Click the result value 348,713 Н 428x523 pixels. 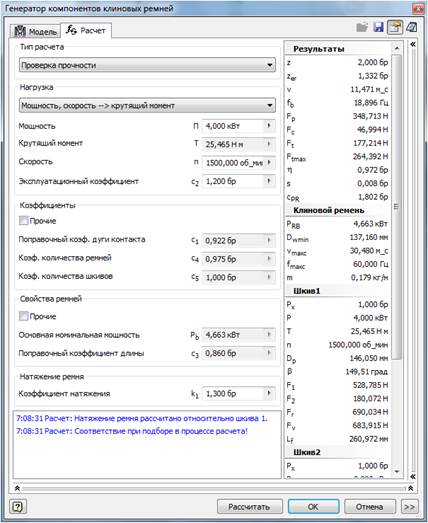click(x=370, y=116)
